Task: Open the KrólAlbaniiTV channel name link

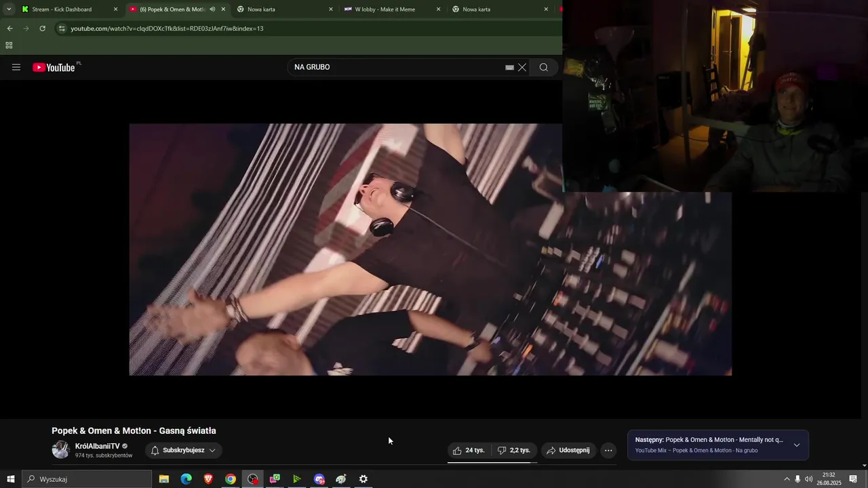Action: [97, 446]
